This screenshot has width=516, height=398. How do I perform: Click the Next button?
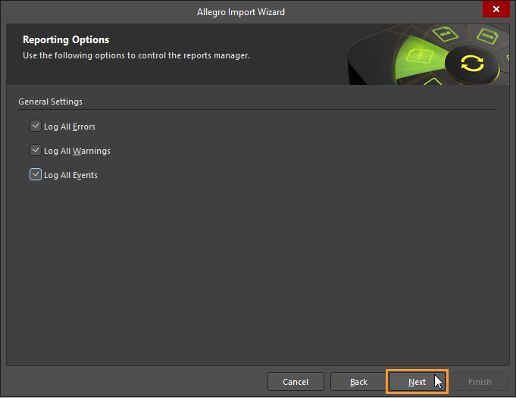click(417, 382)
